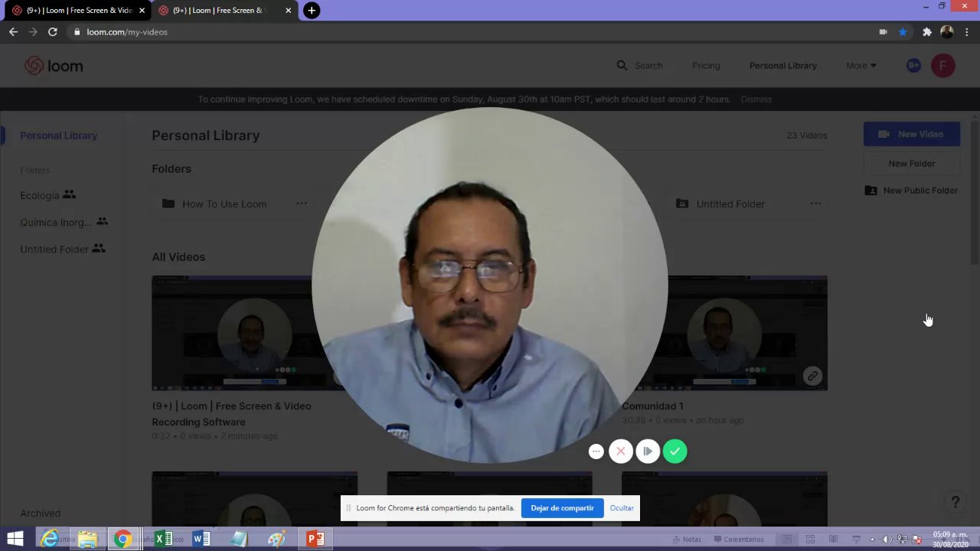Reload the current page
Viewport: 980px width, 551px height.
(x=53, y=32)
